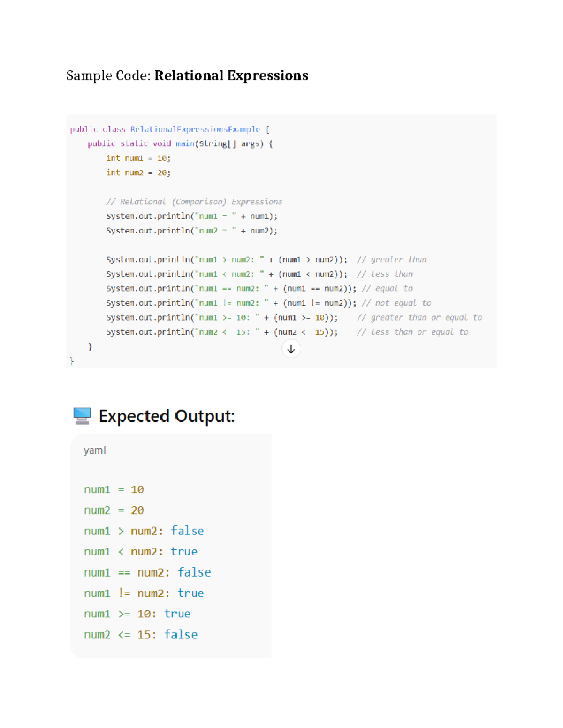Select the output line num1 >= 10: true

click(x=137, y=614)
